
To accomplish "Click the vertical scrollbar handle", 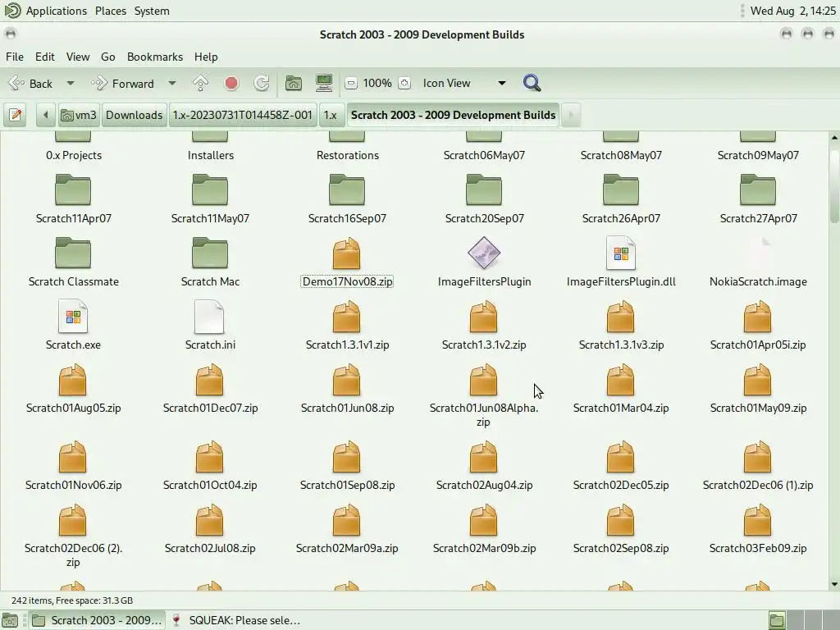I will pyautogui.click(x=834, y=185).
